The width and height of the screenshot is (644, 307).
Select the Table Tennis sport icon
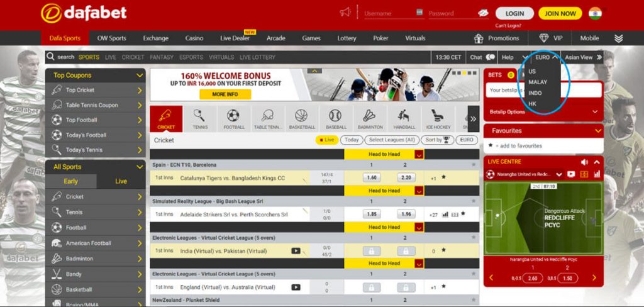(267, 119)
